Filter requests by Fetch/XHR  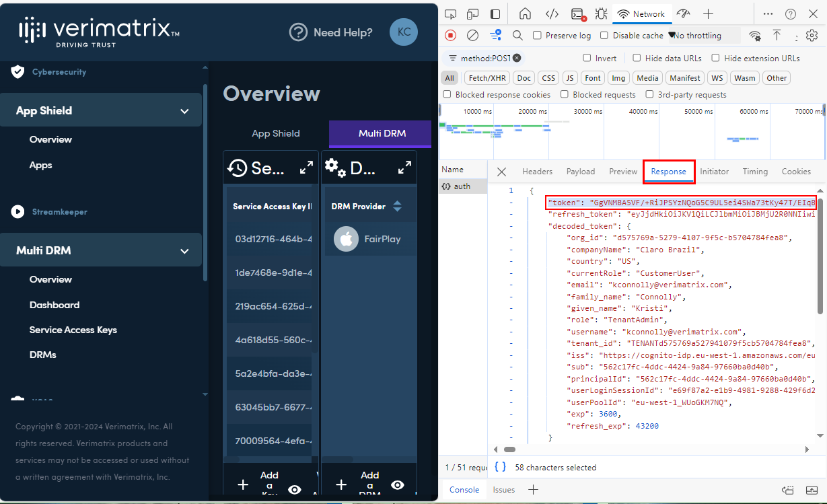pos(487,78)
